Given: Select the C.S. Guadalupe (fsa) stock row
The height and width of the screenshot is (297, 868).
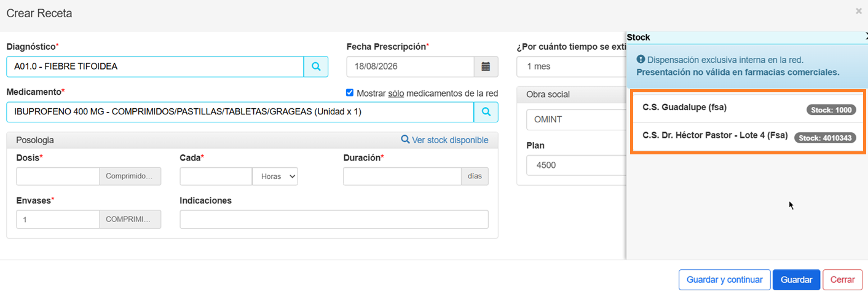Looking at the screenshot, I should (x=748, y=108).
